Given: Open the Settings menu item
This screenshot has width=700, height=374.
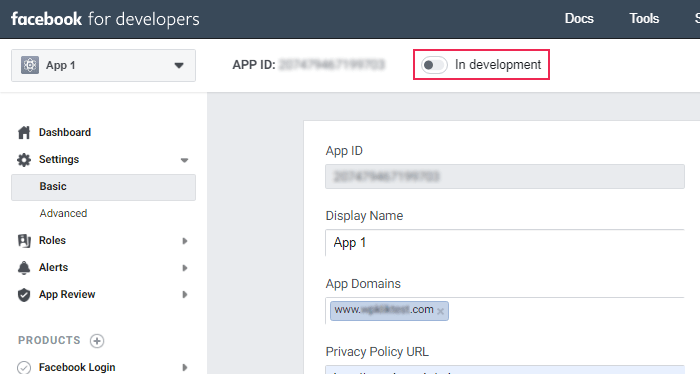Looking at the screenshot, I should pos(59,159).
